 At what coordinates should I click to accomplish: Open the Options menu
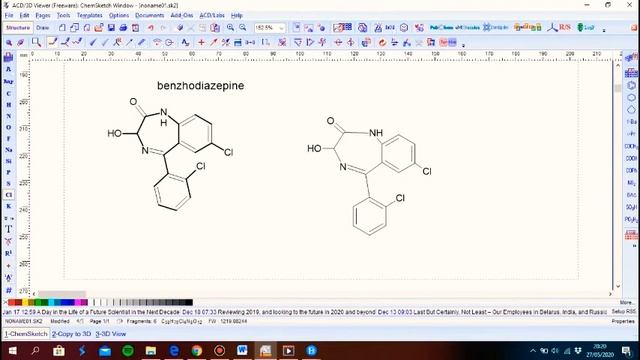pyautogui.click(x=119, y=15)
